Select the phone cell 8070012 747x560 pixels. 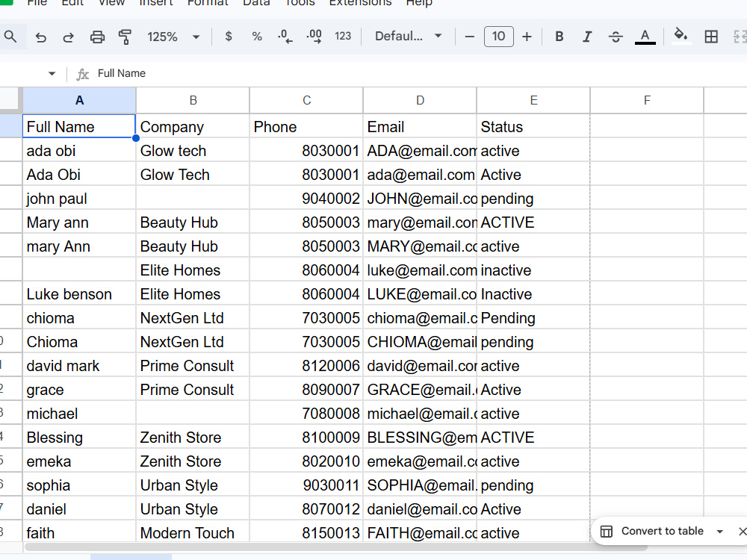pyautogui.click(x=306, y=508)
